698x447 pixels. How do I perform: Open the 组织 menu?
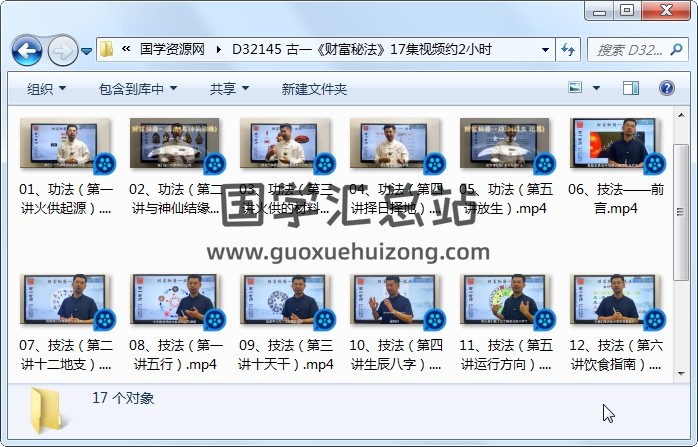click(46, 89)
